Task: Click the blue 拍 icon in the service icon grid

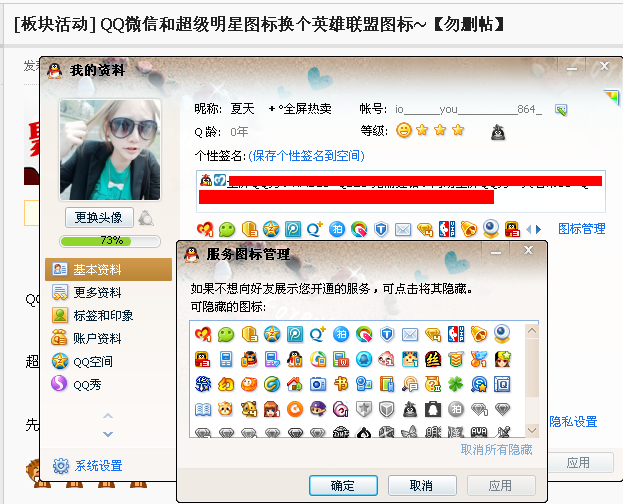Action: 341,334
